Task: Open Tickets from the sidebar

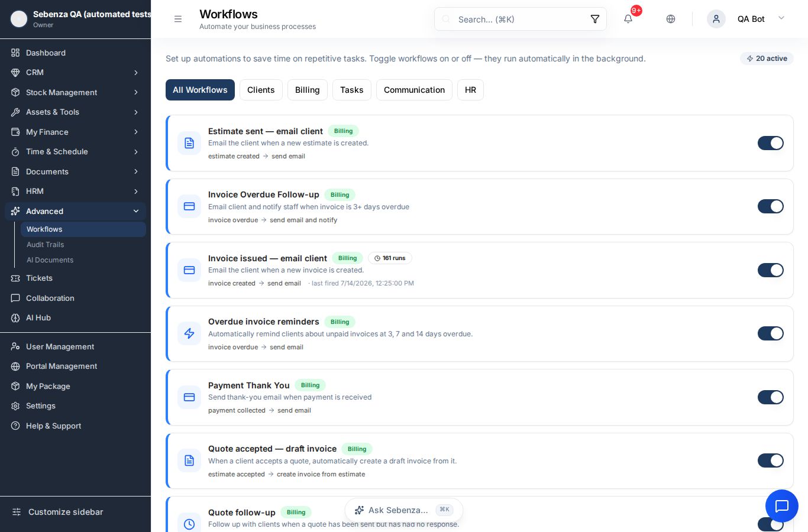Action: coord(75,278)
